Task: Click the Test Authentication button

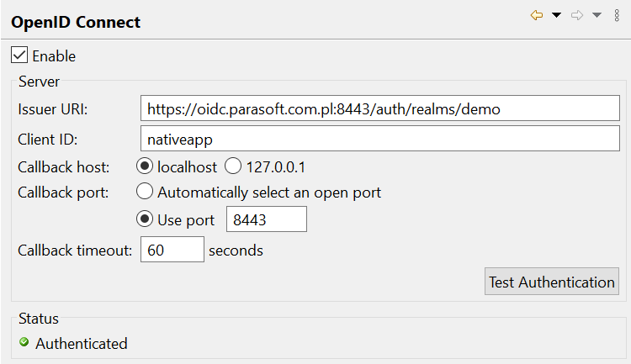Action: [x=552, y=282]
